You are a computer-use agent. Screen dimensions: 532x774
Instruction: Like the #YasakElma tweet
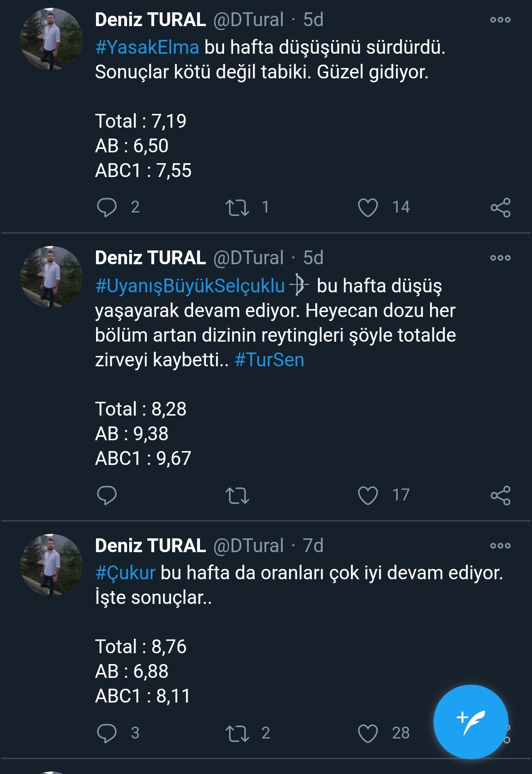(367, 207)
